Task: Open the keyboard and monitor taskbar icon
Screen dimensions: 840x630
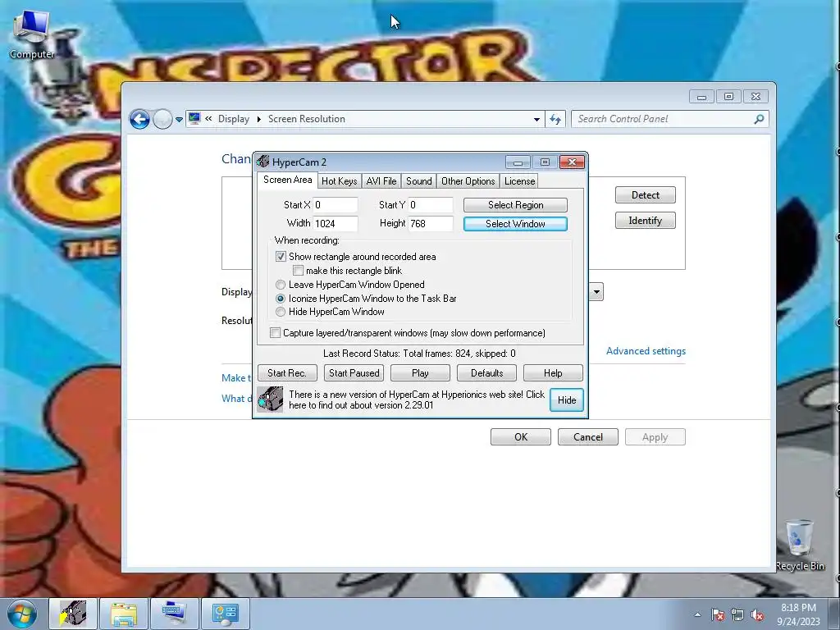Action: click(x=174, y=614)
